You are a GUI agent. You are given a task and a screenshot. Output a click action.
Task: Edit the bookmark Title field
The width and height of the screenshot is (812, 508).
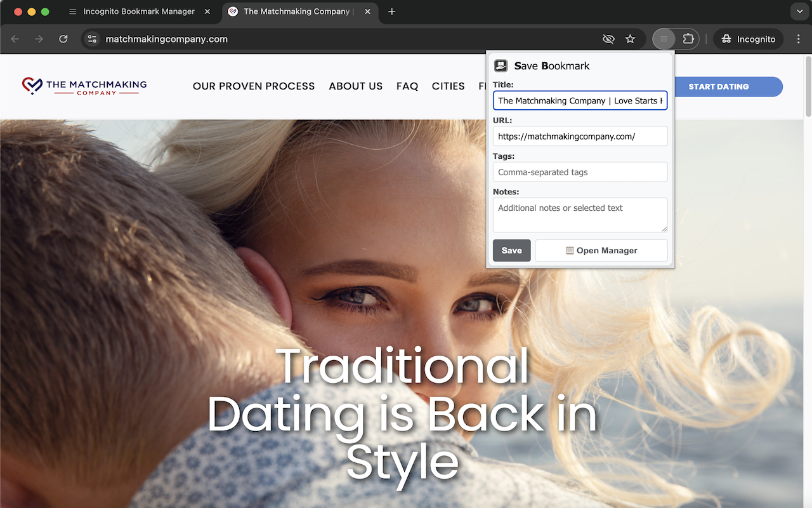pos(580,100)
